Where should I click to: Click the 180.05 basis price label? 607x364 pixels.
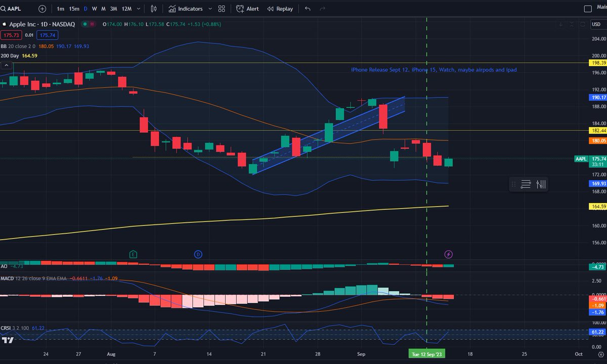pyautogui.click(x=597, y=141)
